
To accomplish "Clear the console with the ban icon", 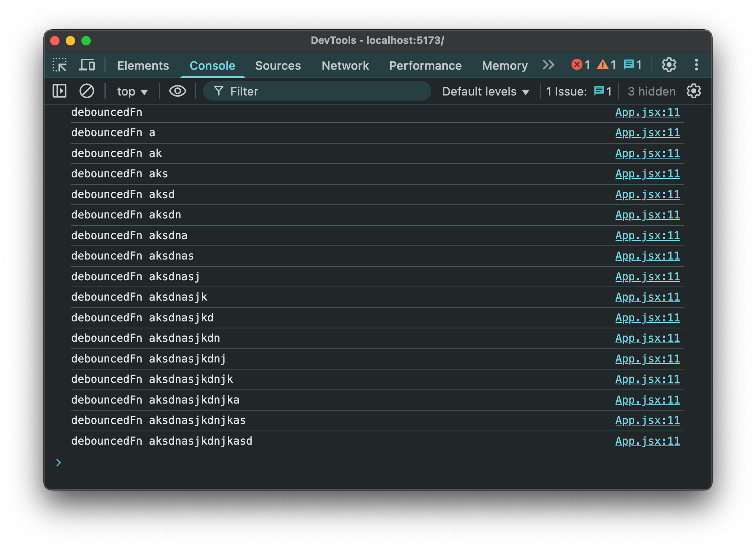I will pos(87,91).
